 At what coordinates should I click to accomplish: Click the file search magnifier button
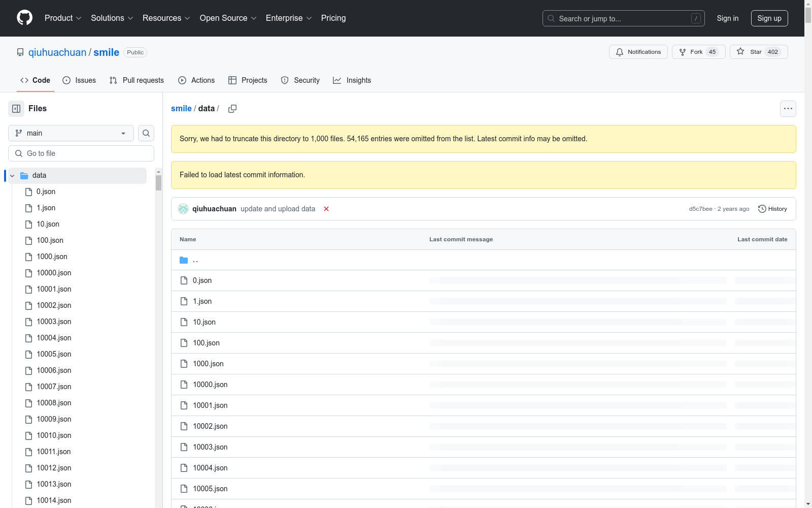click(146, 133)
